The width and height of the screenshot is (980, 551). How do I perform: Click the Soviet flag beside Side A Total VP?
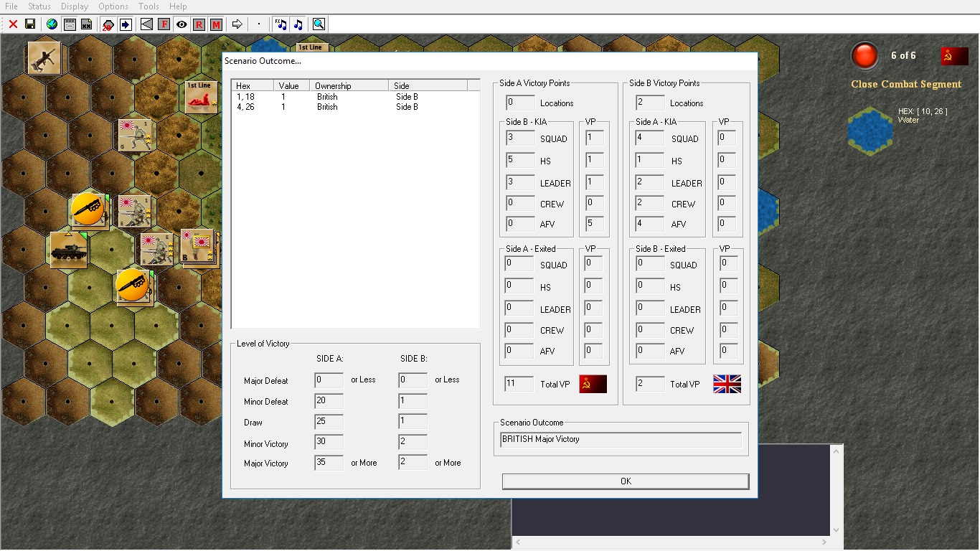click(x=593, y=384)
